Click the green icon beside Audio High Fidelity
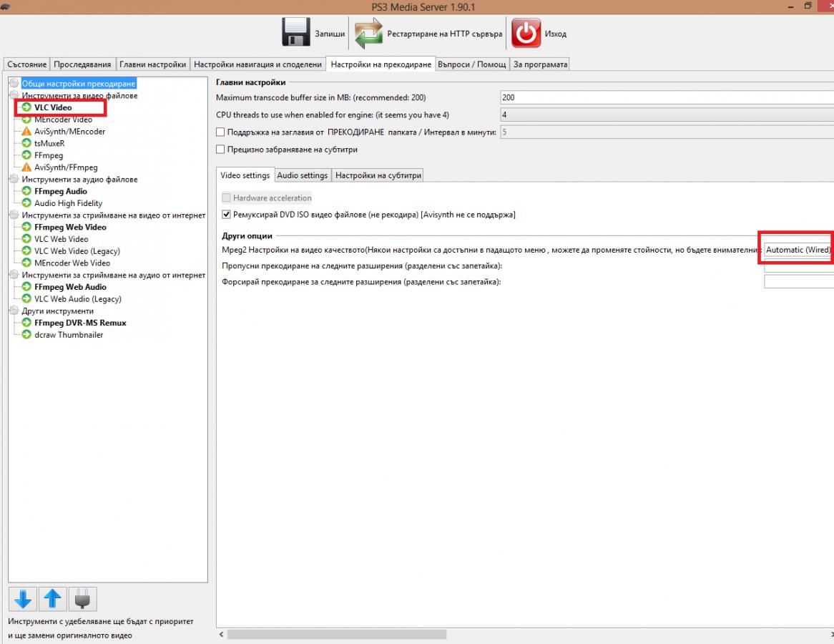 click(x=26, y=203)
